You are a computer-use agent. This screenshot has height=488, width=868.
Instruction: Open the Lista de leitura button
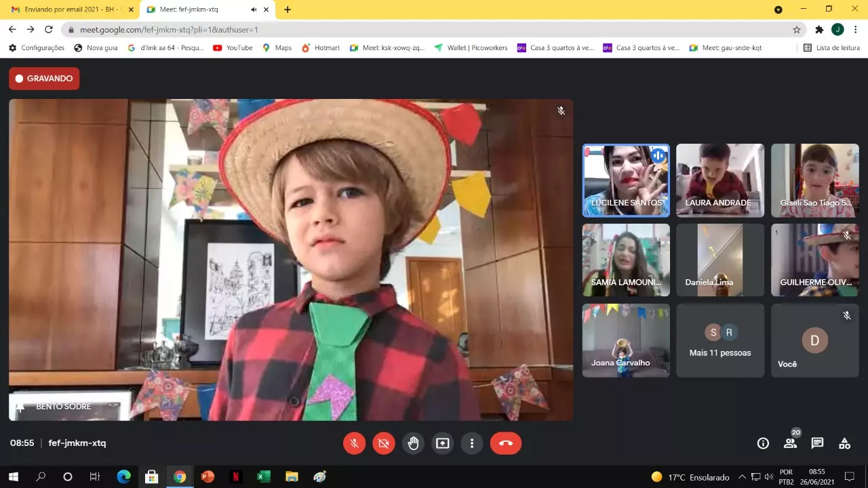point(831,48)
